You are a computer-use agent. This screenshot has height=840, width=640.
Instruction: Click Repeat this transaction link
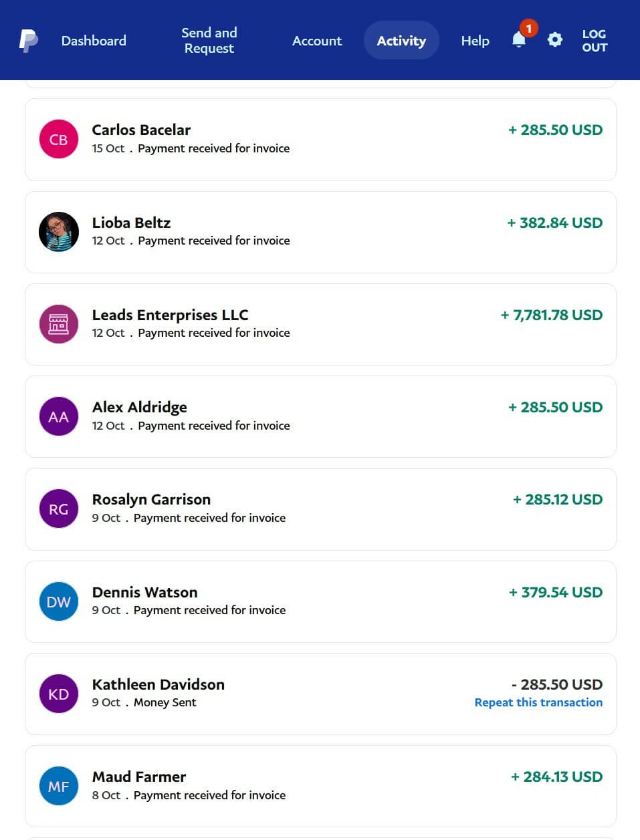click(x=538, y=702)
